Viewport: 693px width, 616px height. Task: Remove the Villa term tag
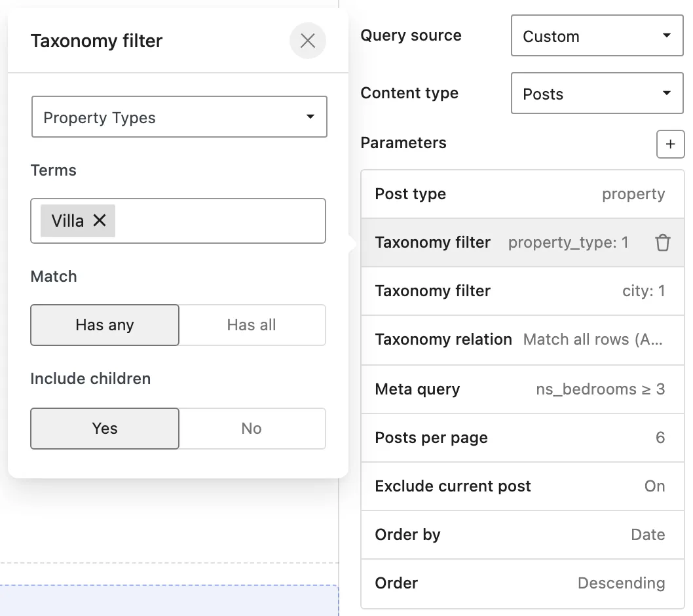100,220
